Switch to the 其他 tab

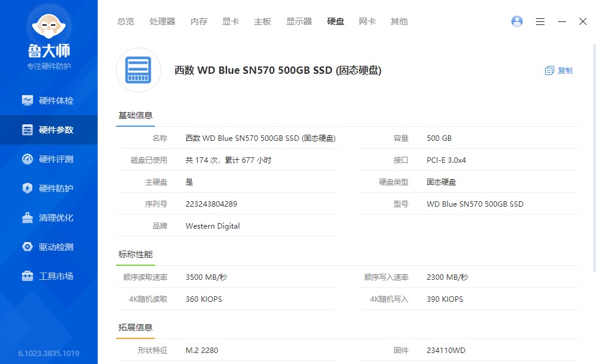coord(399,22)
